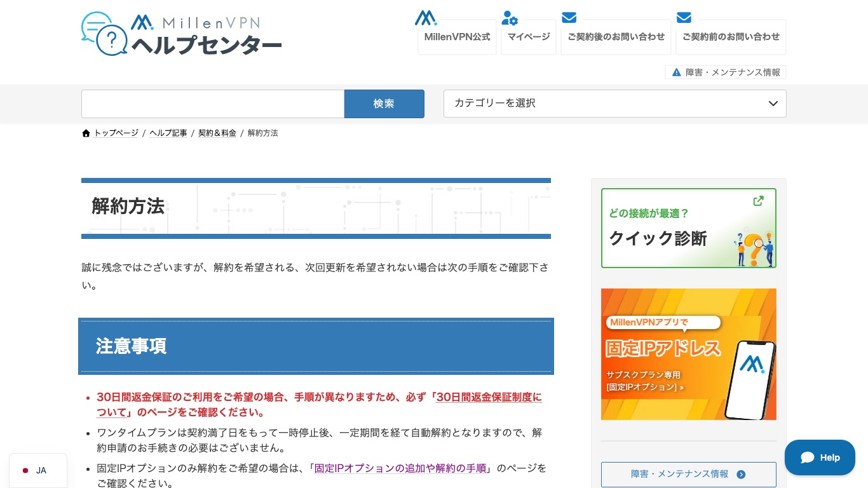Open the 障害・メンテナンス情報 link under header
This screenshot has width=868, height=488.
click(726, 72)
